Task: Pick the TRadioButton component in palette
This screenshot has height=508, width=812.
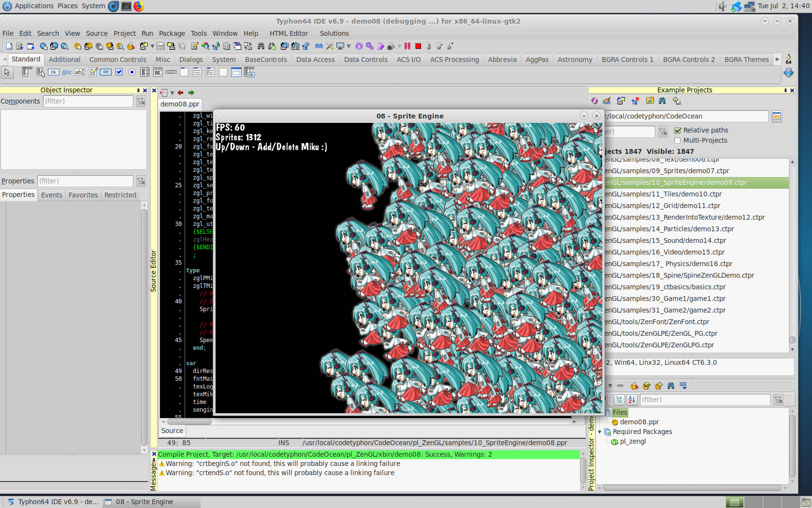Action: click(x=132, y=72)
